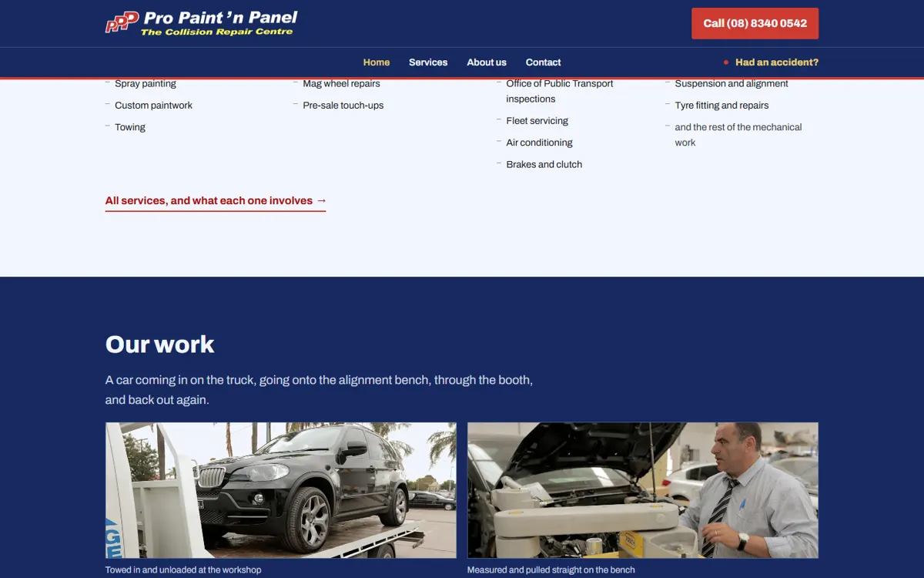Viewport: 924px width, 578px height.
Task: Open 'All services, and what each one involves' link
Action: (x=216, y=201)
